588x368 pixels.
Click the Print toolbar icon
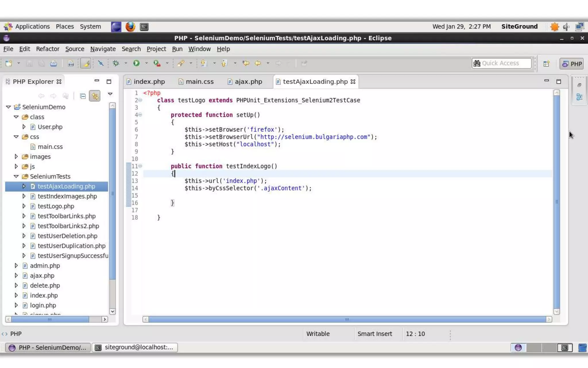[x=54, y=64]
